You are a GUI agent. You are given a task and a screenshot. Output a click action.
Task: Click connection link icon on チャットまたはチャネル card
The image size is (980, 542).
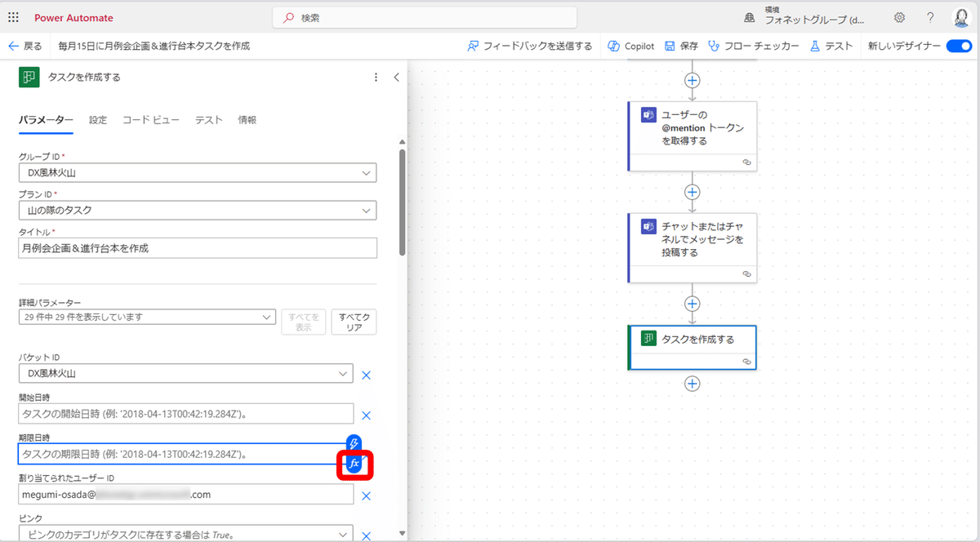(746, 274)
